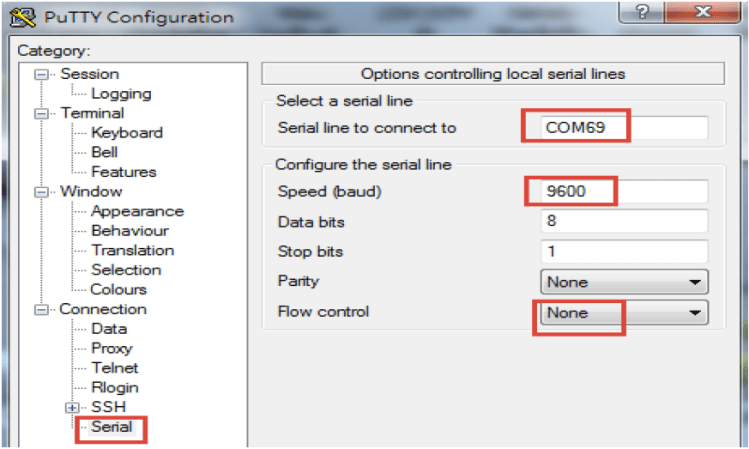Click the Serial line COM69 field

point(623,128)
